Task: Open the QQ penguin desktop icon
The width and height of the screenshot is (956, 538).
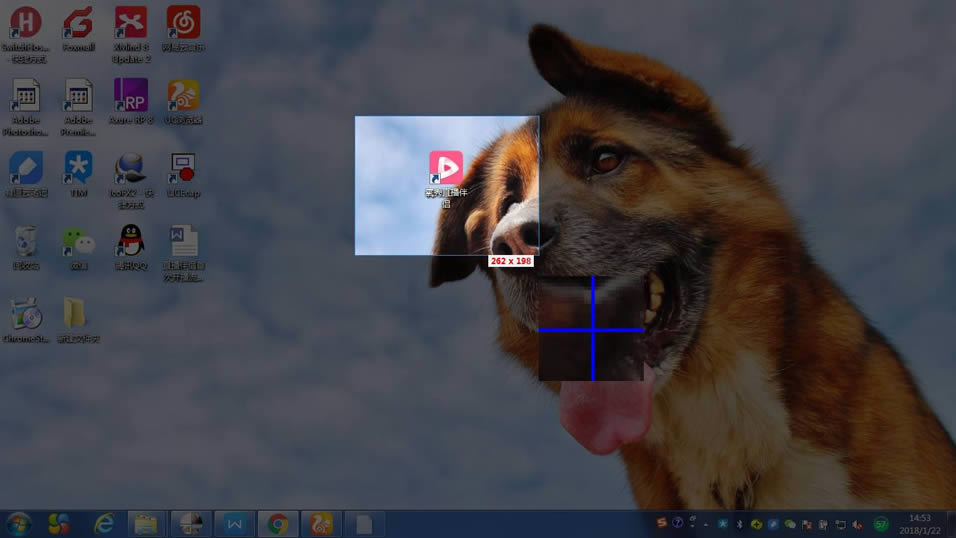Action: (x=130, y=242)
